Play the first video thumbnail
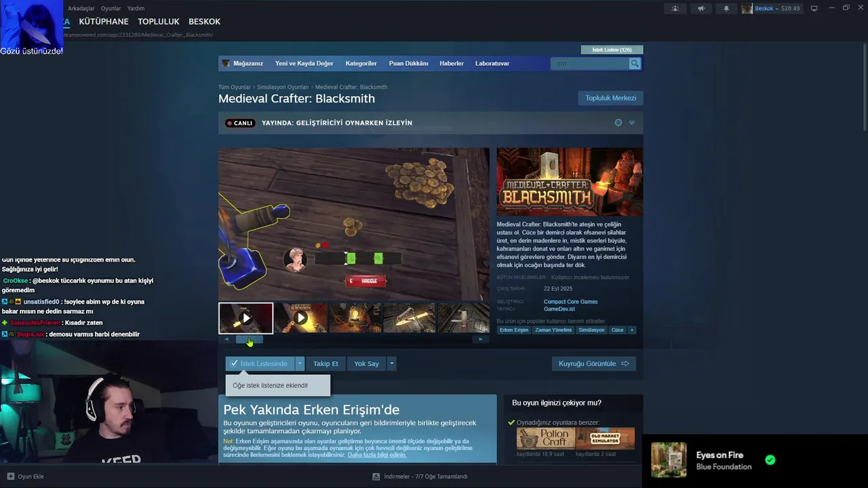The width and height of the screenshot is (868, 488). point(245,318)
